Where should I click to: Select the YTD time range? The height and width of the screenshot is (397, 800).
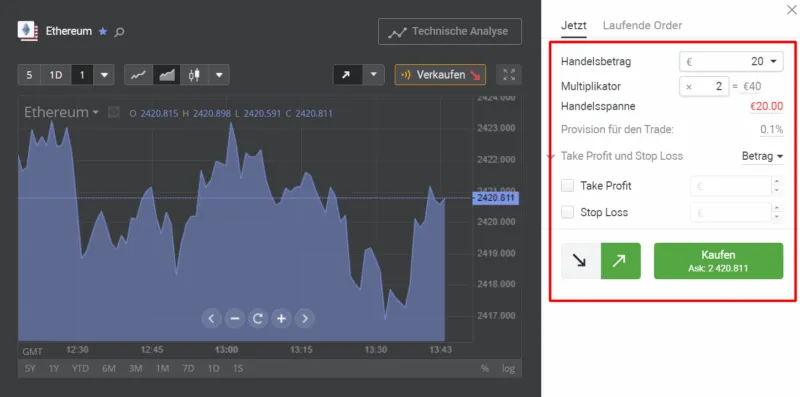pyautogui.click(x=80, y=368)
